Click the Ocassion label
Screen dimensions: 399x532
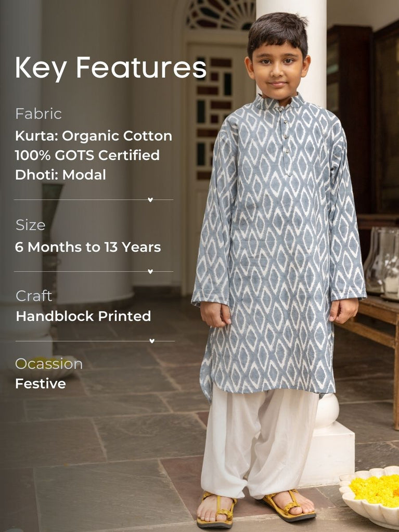tap(49, 364)
